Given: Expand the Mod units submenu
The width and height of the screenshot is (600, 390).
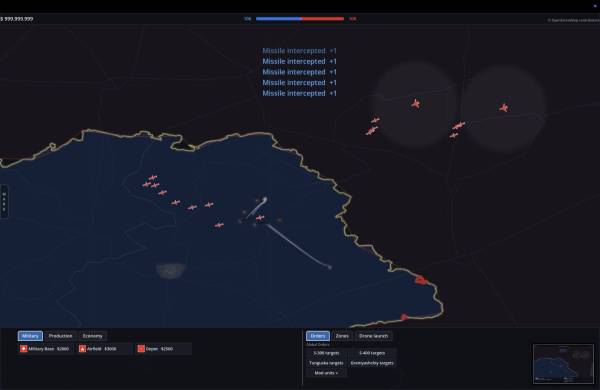Looking at the screenshot, I should tap(326, 373).
